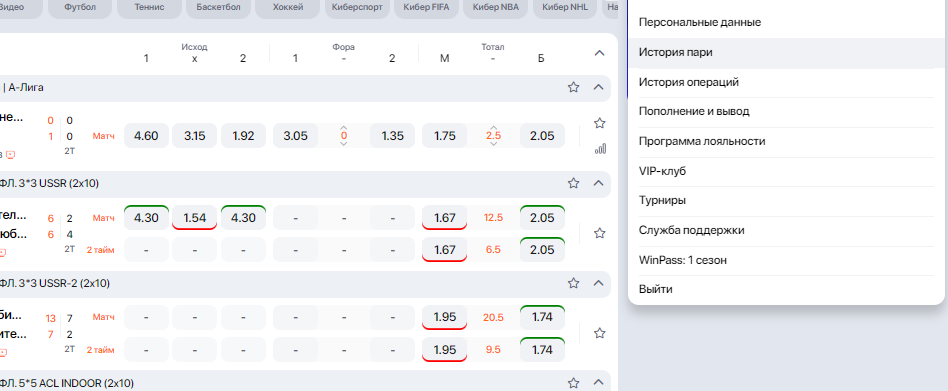Collapse the whole odds table header chevron

(x=599, y=53)
